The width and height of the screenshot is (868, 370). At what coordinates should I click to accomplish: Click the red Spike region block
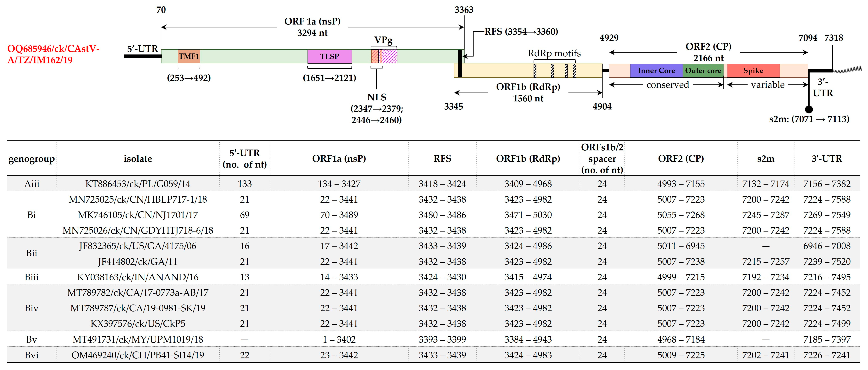click(753, 70)
